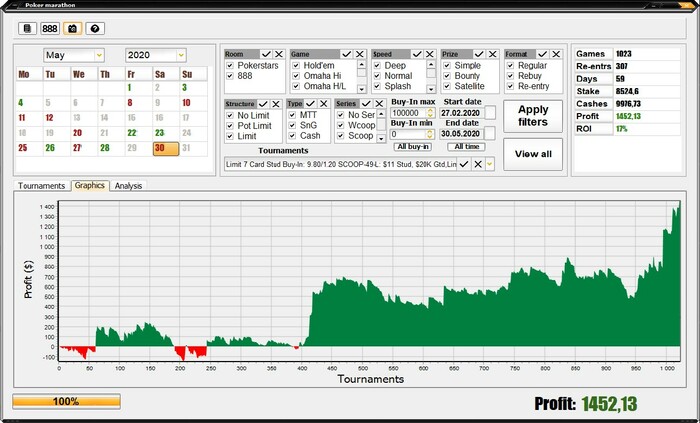Screen dimensions: 700x423
Task: Select May 8 in the calendar
Action: [x=130, y=103]
